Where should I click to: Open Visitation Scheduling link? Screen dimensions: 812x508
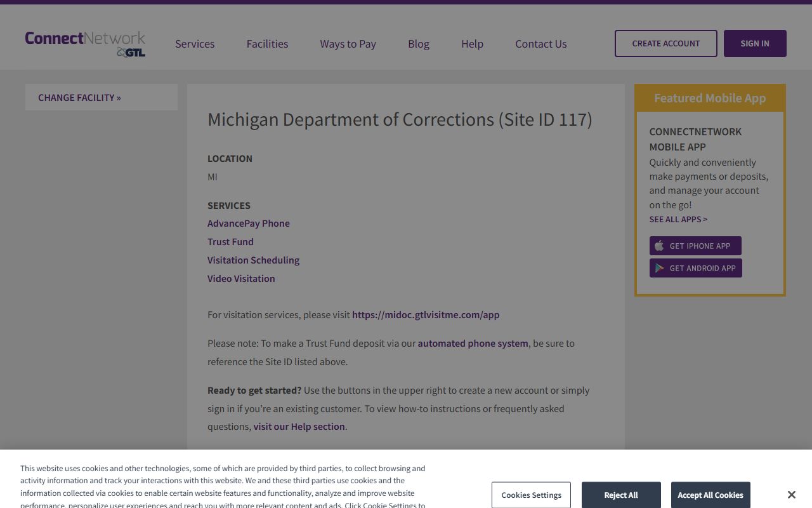(253, 260)
